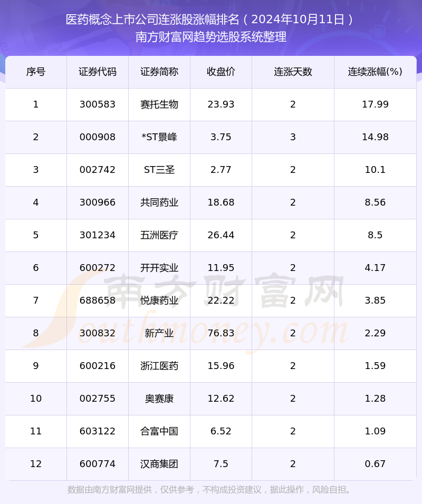Screen dimensions: 422x504
Task: Click closing price 15.96
Action: coord(221,366)
